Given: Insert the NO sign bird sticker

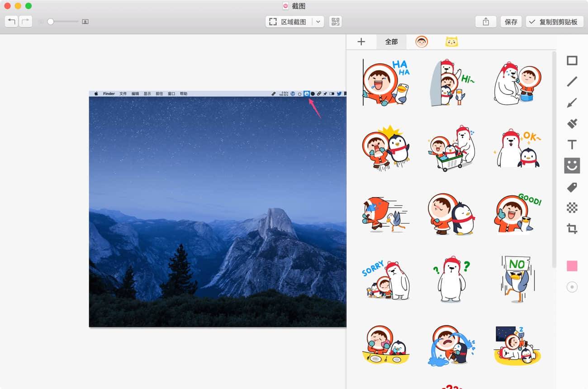Looking at the screenshot, I should 517,279.
